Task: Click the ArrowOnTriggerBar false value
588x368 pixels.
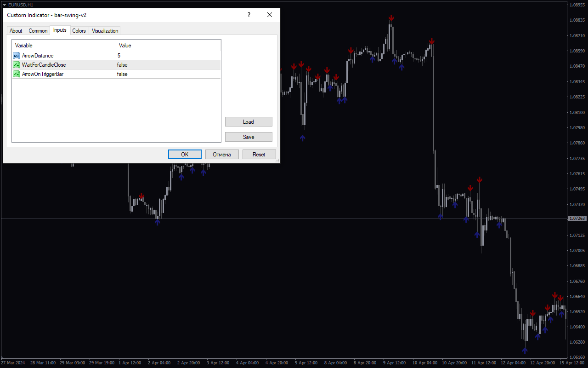Action: click(x=168, y=74)
